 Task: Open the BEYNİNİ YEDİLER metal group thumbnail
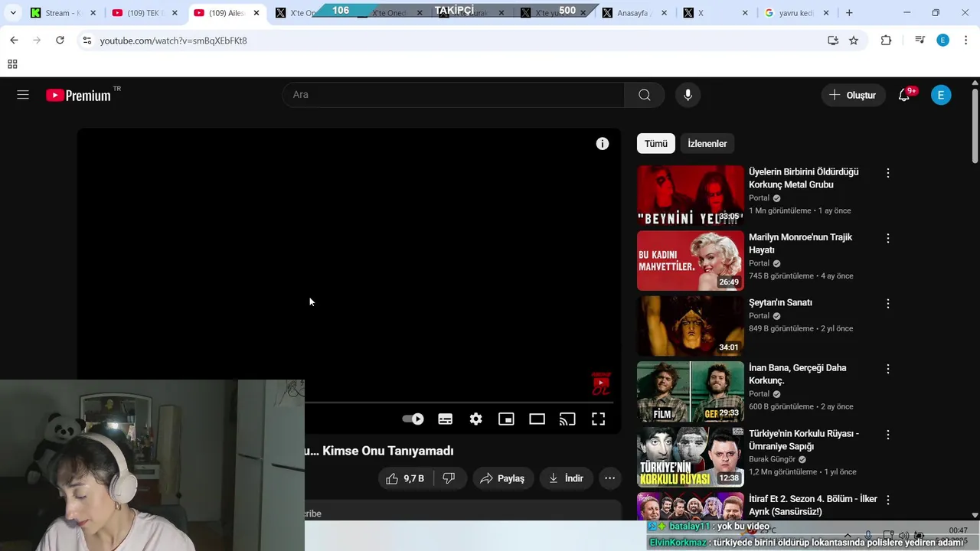click(690, 196)
